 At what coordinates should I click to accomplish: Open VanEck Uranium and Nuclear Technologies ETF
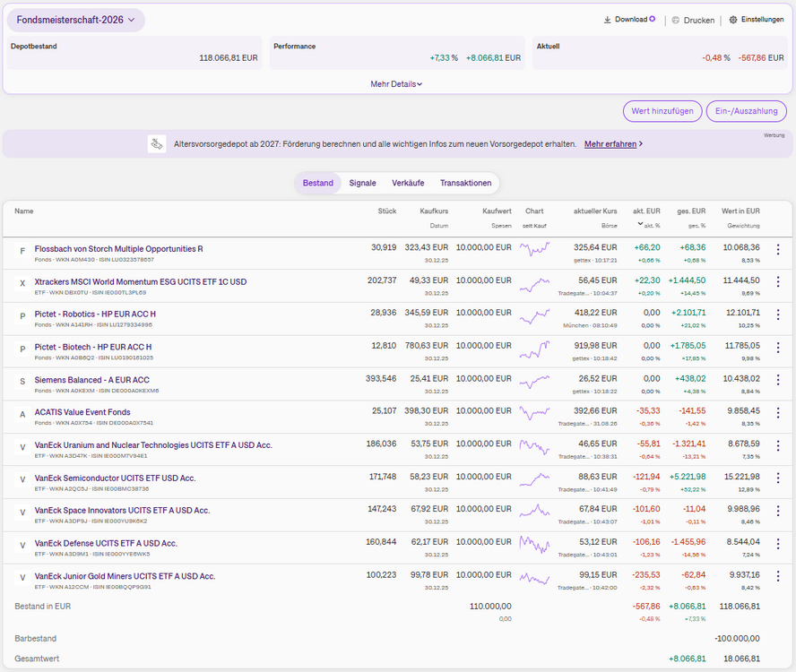pyautogui.click(x=153, y=445)
